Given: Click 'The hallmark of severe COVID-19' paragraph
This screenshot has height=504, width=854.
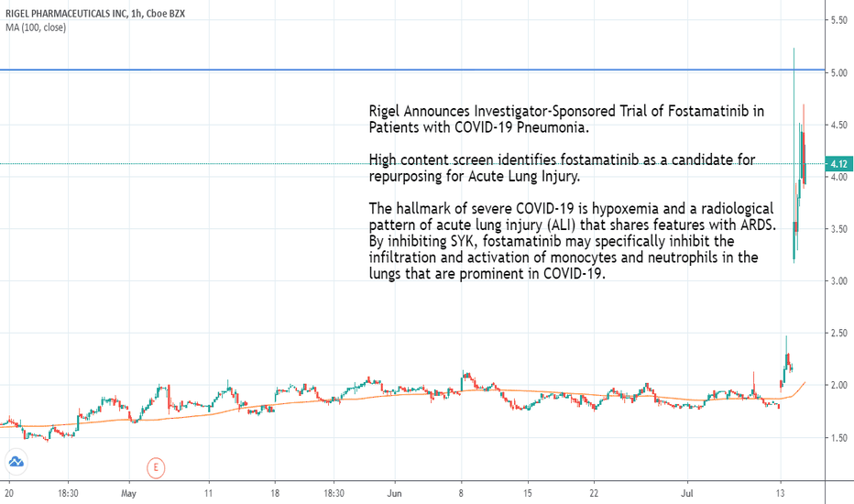Looking at the screenshot, I should point(573,241).
